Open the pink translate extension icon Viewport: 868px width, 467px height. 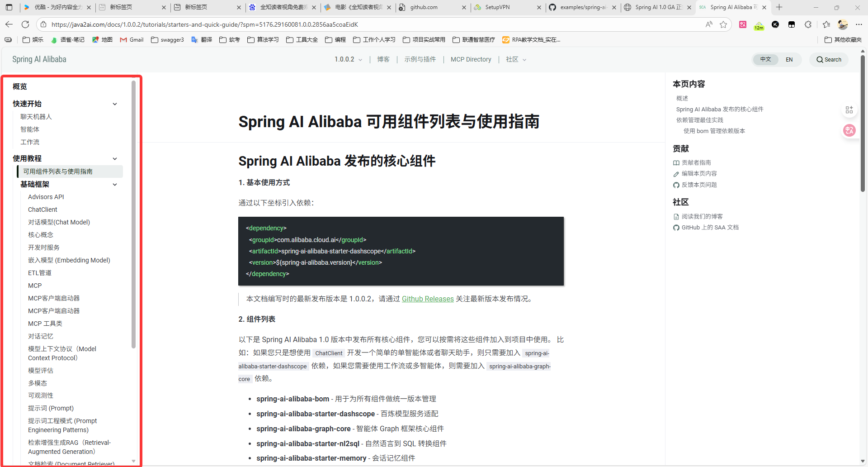click(x=743, y=24)
